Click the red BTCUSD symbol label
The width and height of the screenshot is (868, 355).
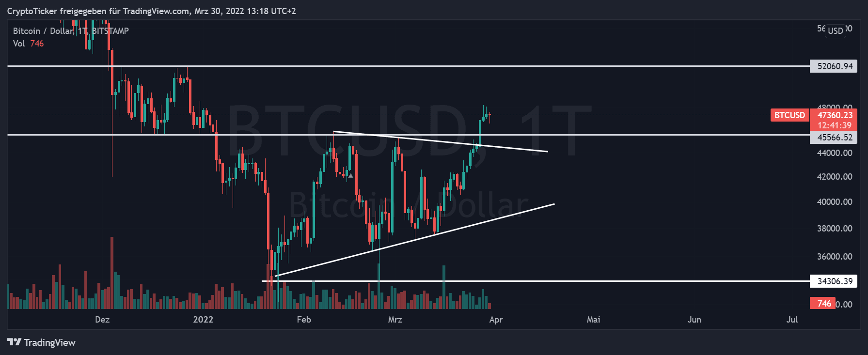pyautogui.click(x=789, y=115)
